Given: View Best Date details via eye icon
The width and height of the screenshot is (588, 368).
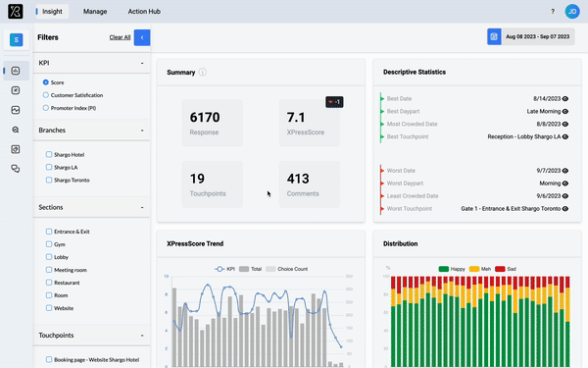Looking at the screenshot, I should click(565, 99).
